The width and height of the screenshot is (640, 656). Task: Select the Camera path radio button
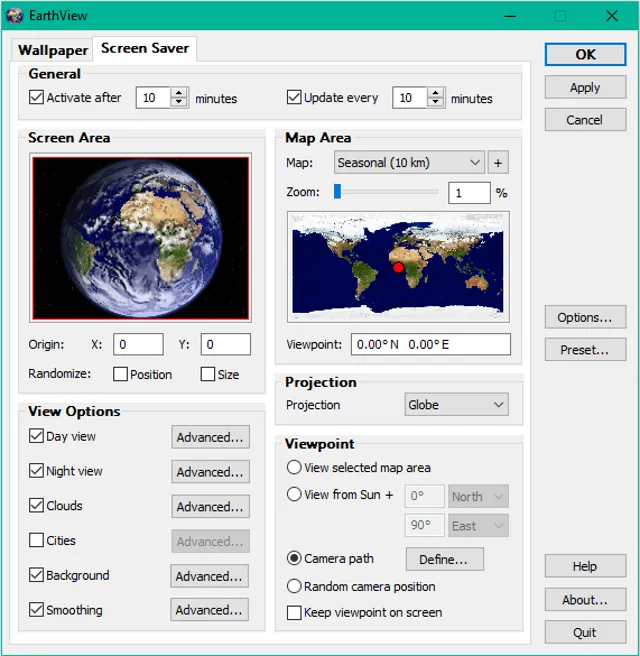[x=294, y=558]
